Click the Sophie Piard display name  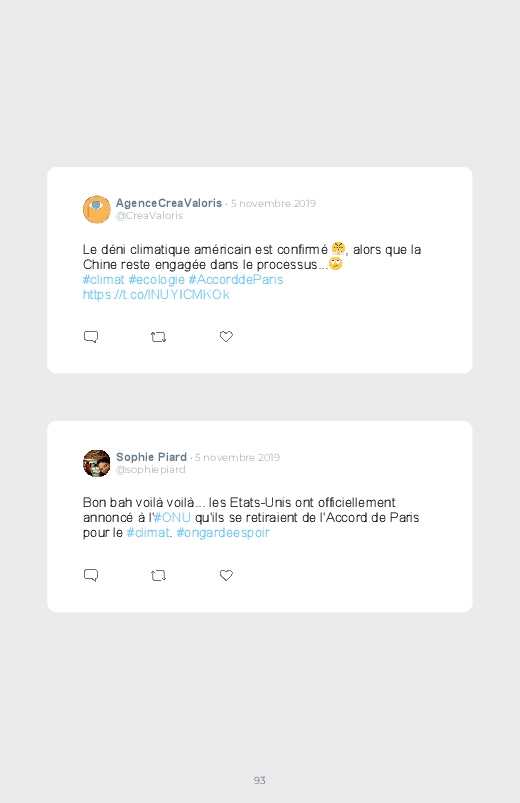[151, 457]
